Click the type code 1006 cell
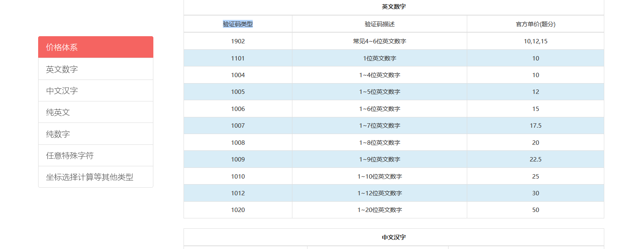This screenshot has height=249, width=644. (238, 109)
